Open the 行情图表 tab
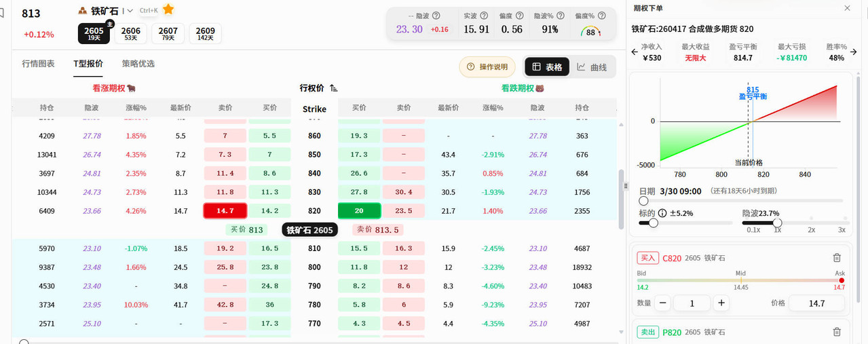This screenshot has height=344, width=868. [39, 64]
